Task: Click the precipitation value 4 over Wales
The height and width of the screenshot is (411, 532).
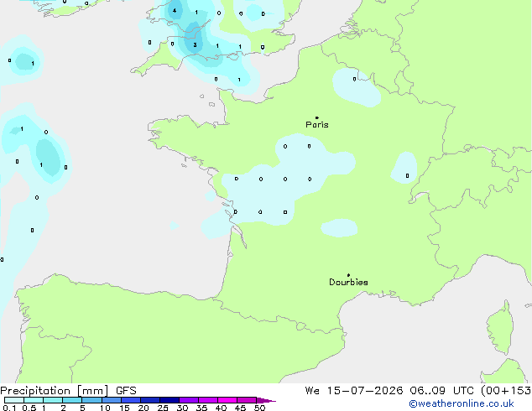Action: 175,11
